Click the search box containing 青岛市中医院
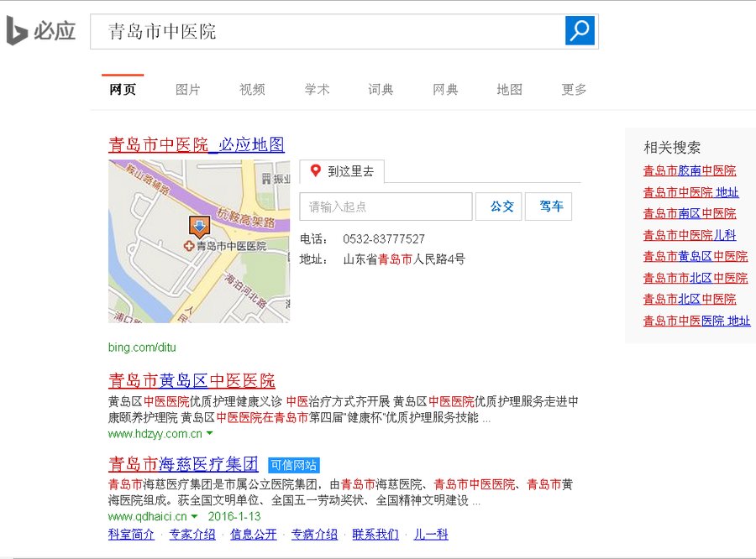Image resolution: width=756 pixels, height=559 pixels. 328,32
